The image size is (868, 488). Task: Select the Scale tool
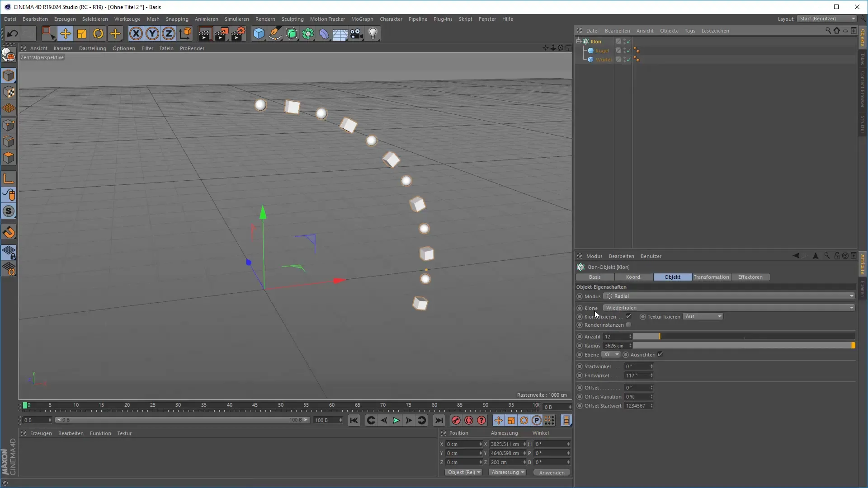(82, 33)
